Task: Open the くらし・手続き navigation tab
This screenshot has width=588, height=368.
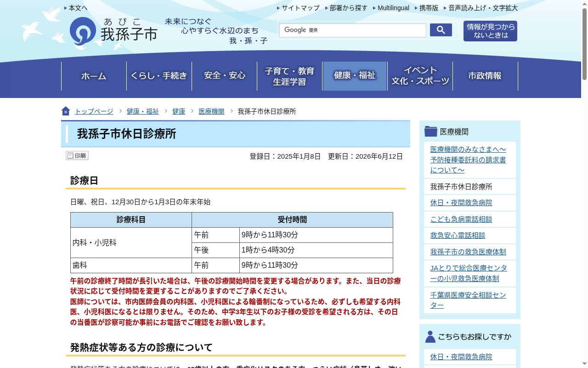Action: 159,76
